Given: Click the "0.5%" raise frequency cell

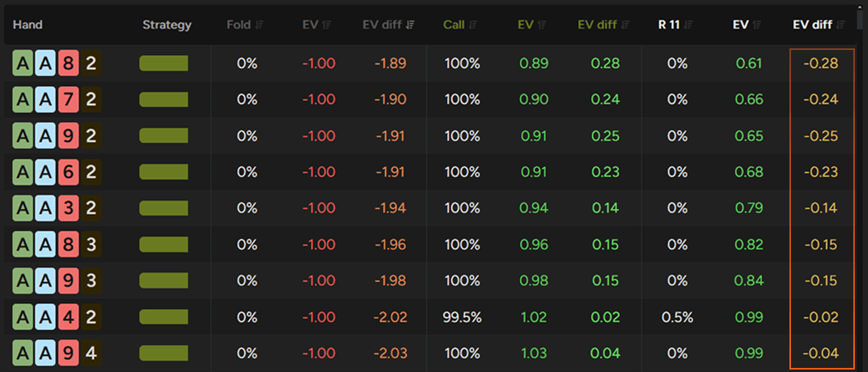Looking at the screenshot, I should pos(677,318).
